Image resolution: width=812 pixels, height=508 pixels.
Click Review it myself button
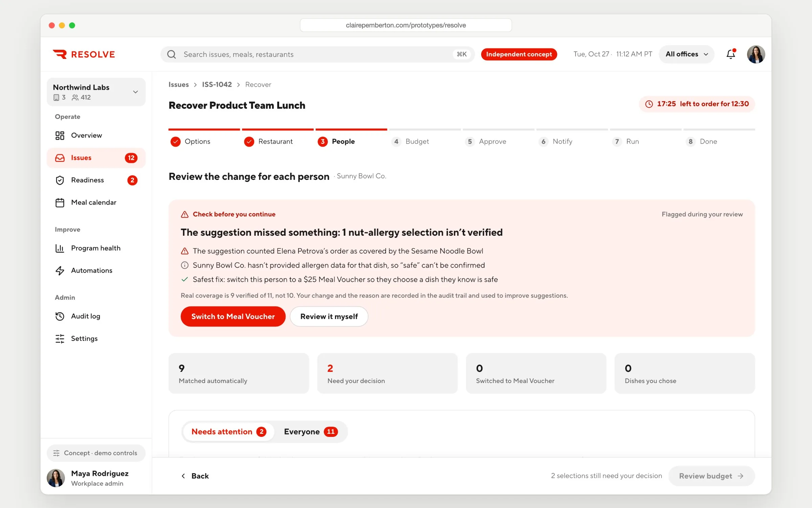pyautogui.click(x=329, y=316)
